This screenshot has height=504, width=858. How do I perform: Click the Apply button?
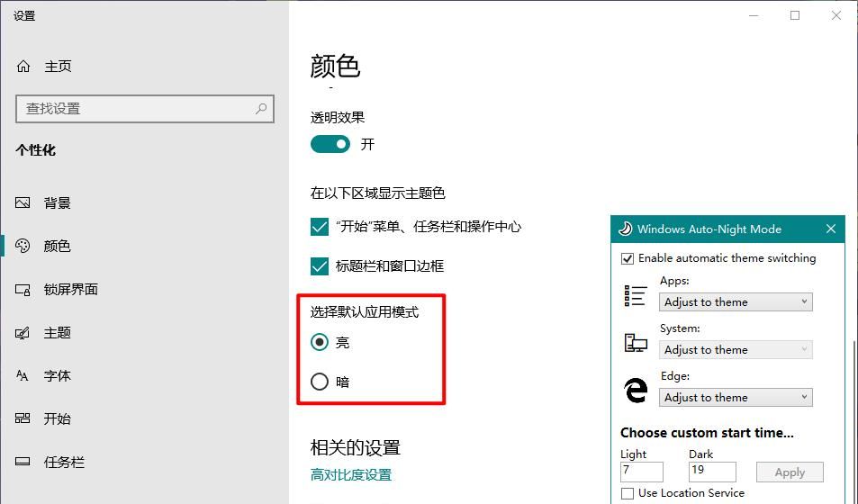tap(790, 472)
